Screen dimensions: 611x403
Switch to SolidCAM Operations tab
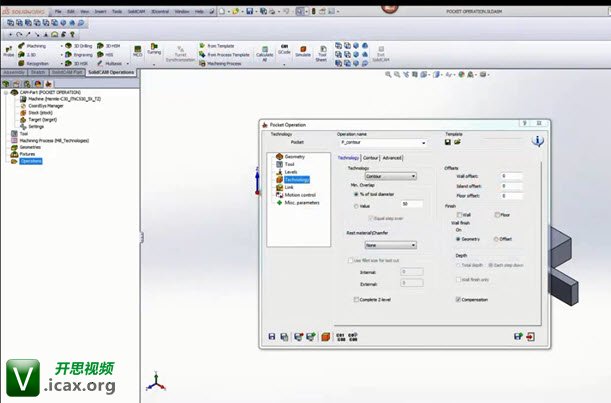[111, 72]
